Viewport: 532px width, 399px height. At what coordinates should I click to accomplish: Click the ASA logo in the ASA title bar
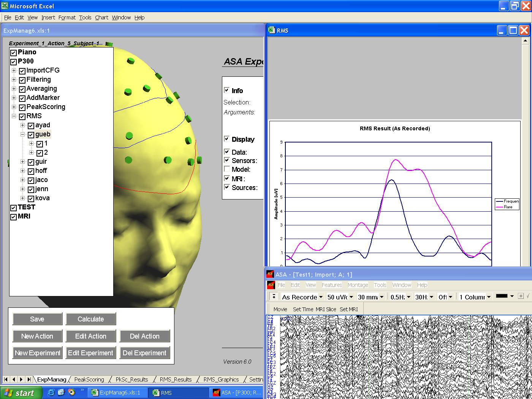pyautogui.click(x=270, y=274)
